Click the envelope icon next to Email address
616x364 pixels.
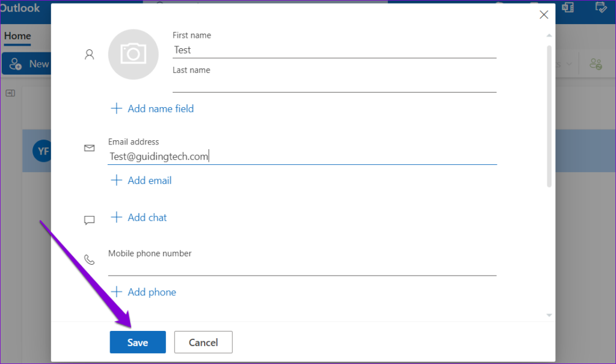click(x=89, y=148)
